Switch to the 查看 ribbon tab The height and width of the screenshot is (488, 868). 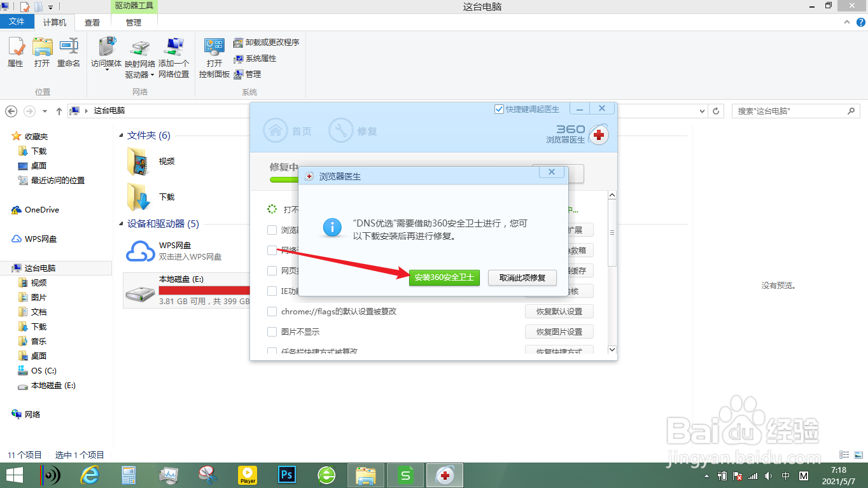(x=92, y=22)
